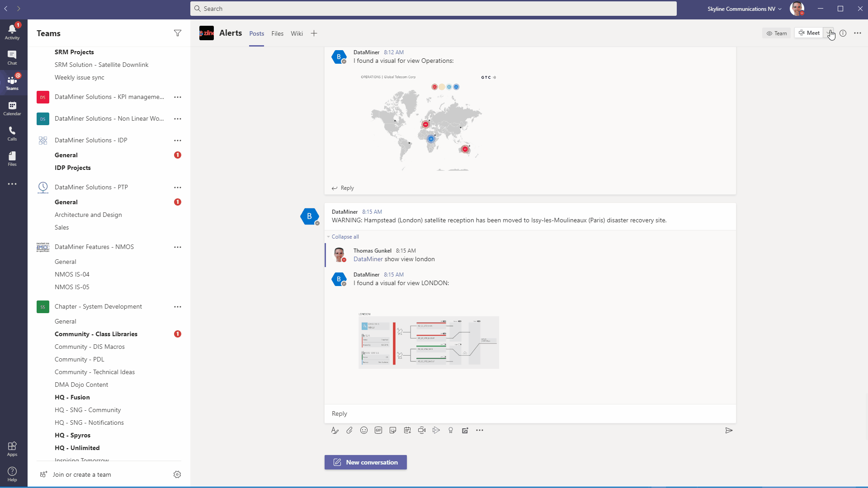Open Community - Class Libraries channel
The image size is (868, 488).
[x=96, y=334]
